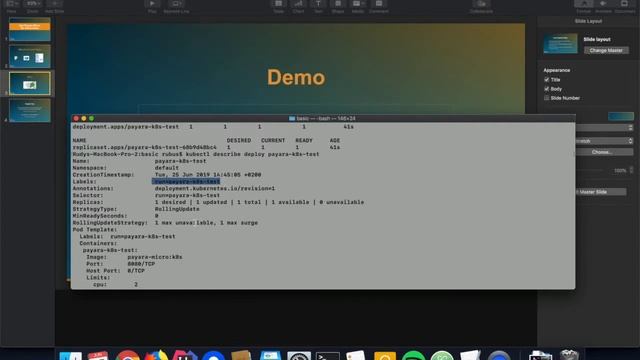Click the Replicas status line in terminal

tap(218, 202)
